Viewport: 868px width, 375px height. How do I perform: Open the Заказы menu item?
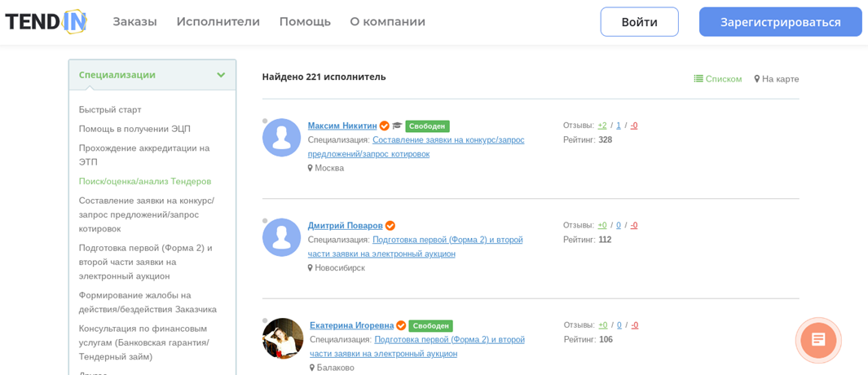click(x=135, y=22)
